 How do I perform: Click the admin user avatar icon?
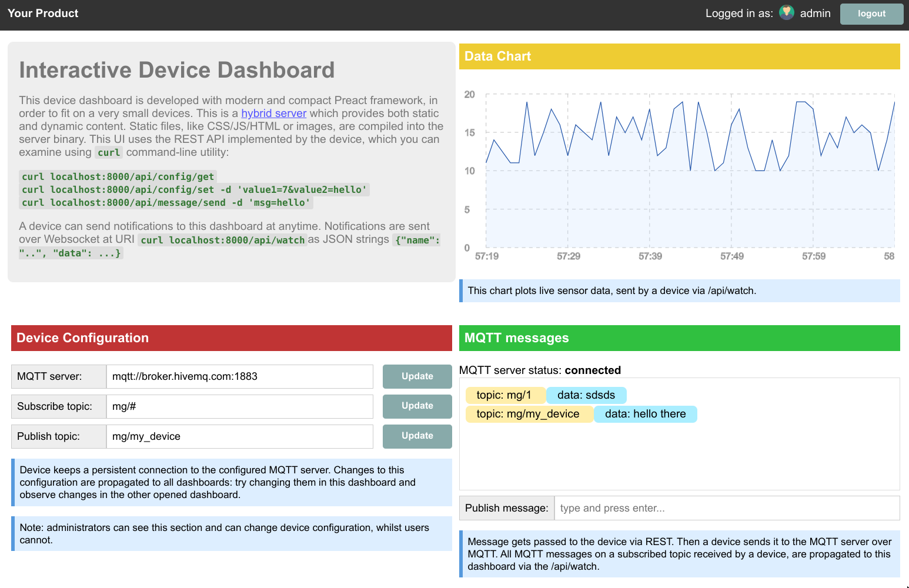(x=787, y=13)
